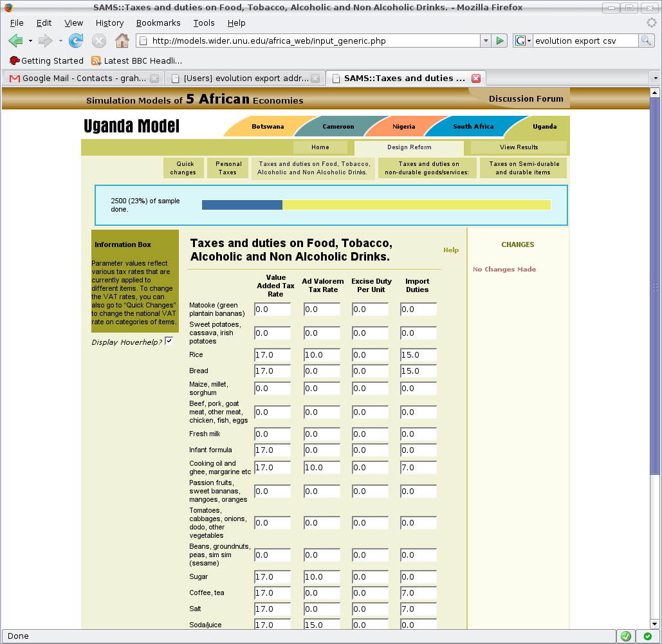
Task: Click the browser Back arrow icon
Action: tap(15, 41)
